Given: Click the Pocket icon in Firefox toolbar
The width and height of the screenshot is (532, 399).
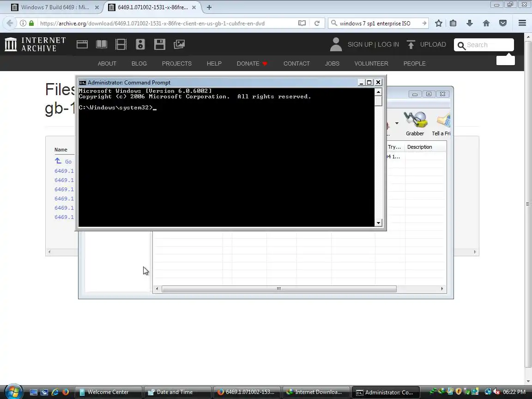Looking at the screenshot, I should (503, 23).
